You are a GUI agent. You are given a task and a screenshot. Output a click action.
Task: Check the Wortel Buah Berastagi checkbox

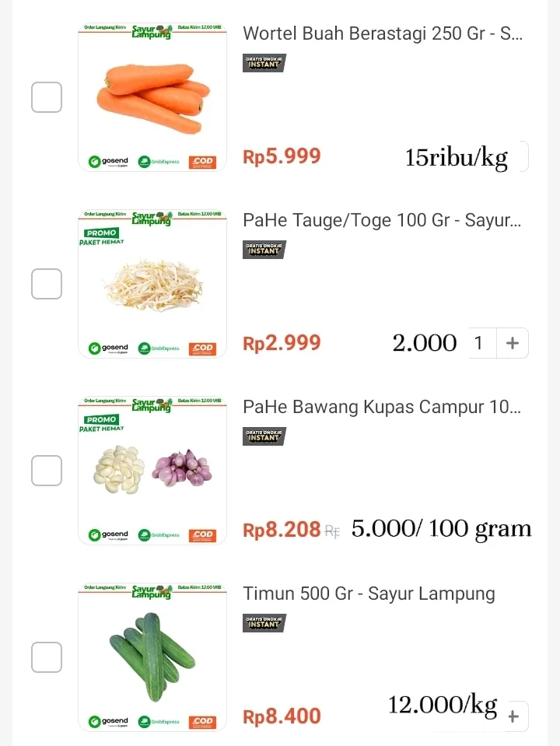(x=47, y=97)
